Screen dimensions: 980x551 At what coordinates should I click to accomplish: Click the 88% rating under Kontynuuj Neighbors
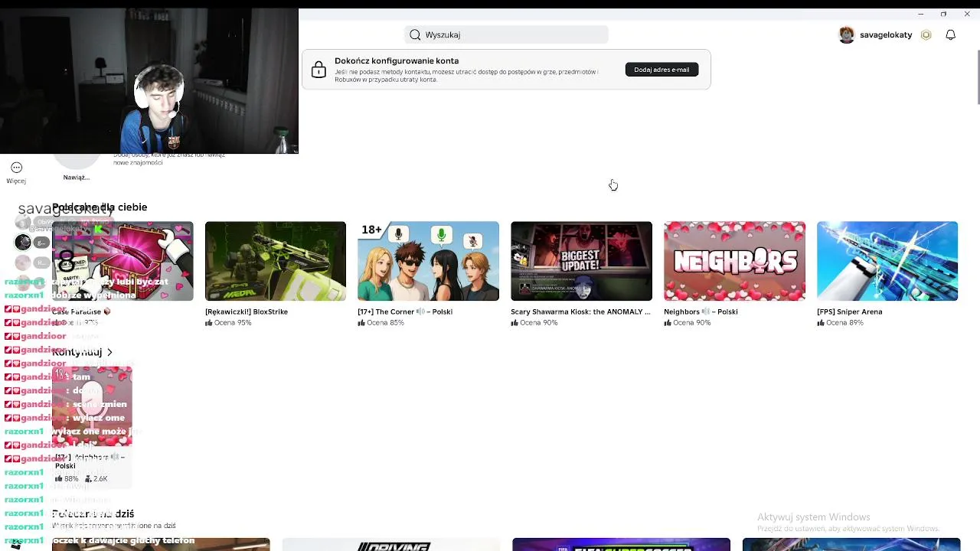67,479
